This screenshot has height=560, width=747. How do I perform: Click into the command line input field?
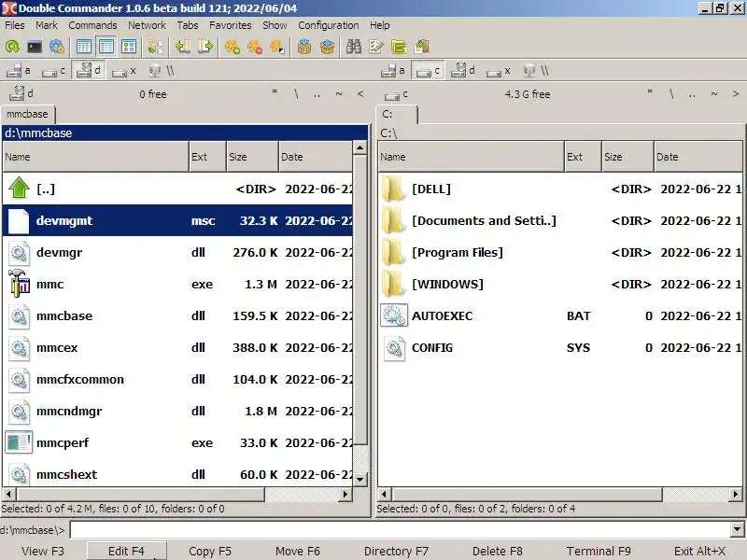(x=401, y=529)
